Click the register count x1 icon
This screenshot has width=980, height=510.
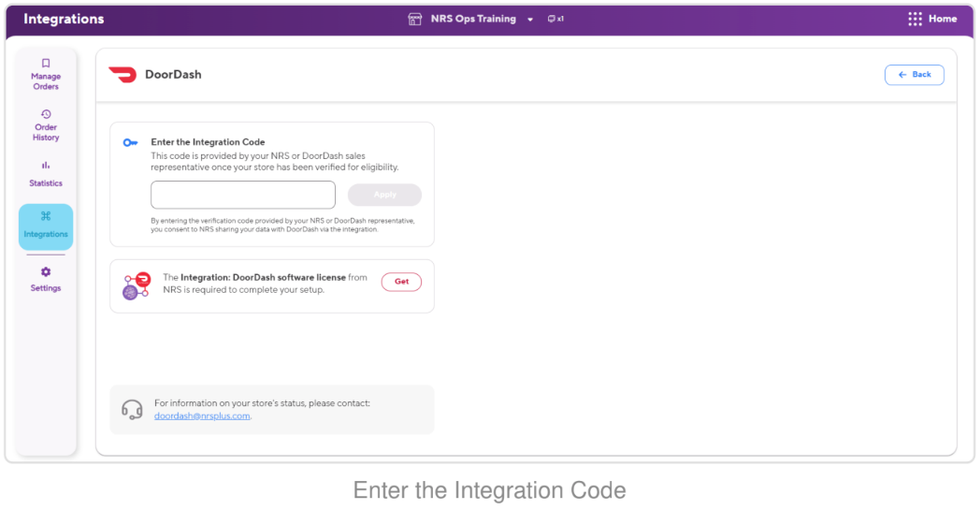click(555, 19)
